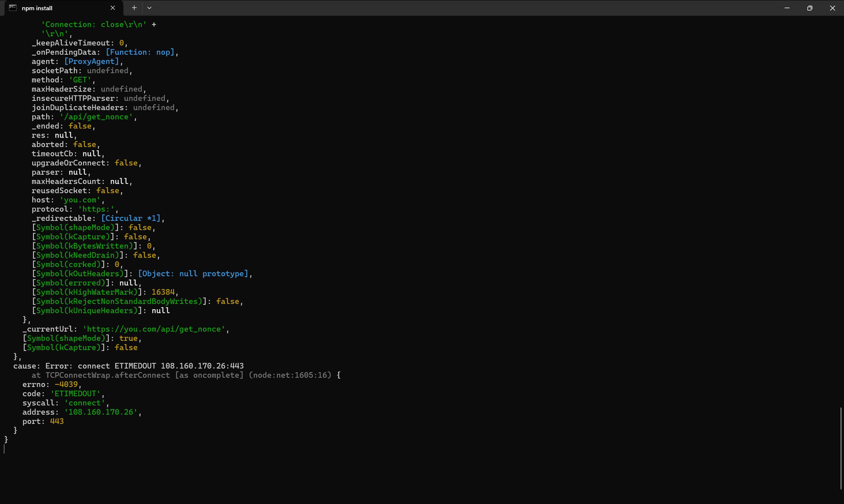The height and width of the screenshot is (504, 844).
Task: Click the '/api/get_nonce' path value
Action: (x=96, y=117)
